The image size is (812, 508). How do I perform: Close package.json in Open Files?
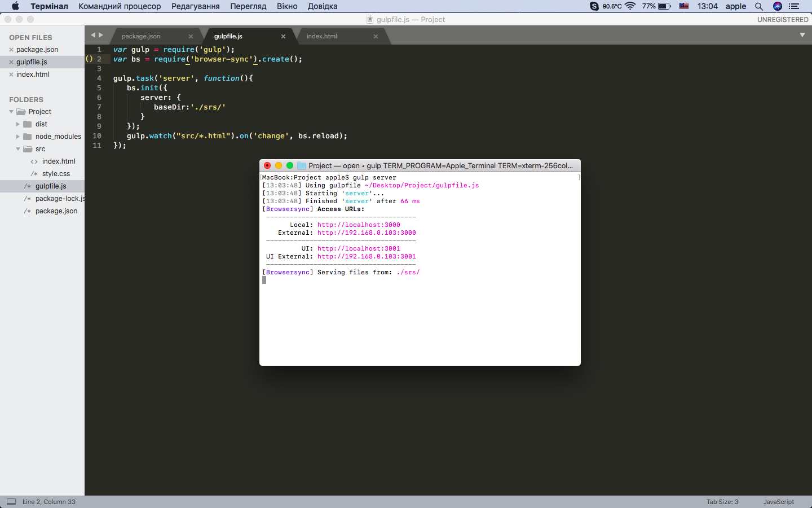tap(11, 50)
